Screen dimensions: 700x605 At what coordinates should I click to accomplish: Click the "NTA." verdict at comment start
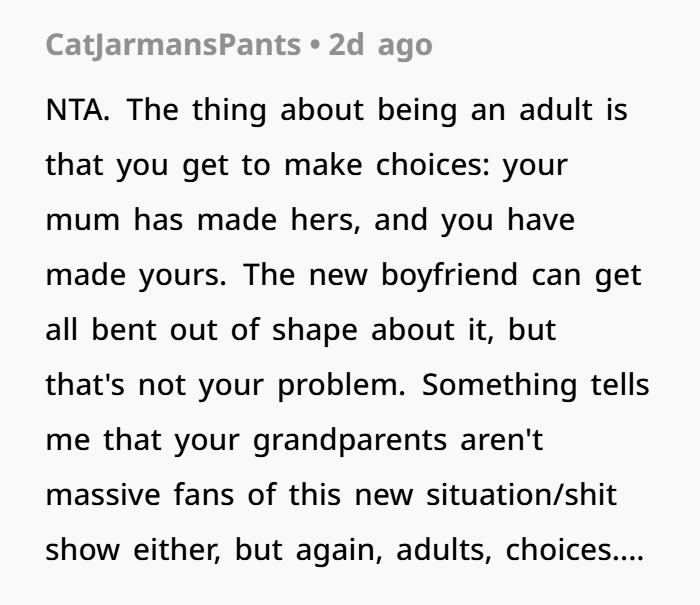click(x=77, y=110)
